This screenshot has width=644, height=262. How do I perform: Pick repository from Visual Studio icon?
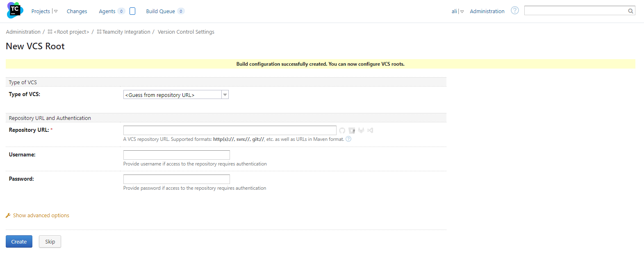point(370,131)
